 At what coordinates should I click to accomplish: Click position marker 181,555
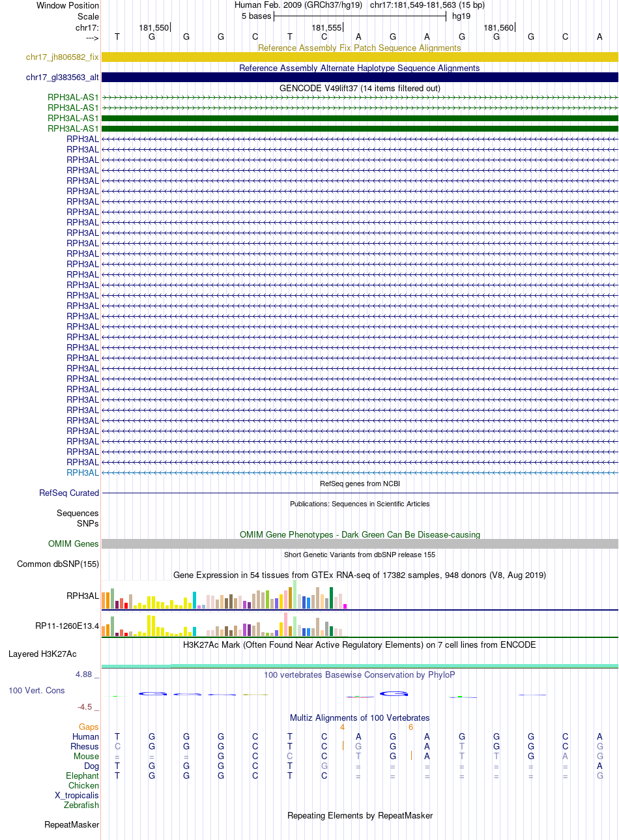[326, 27]
